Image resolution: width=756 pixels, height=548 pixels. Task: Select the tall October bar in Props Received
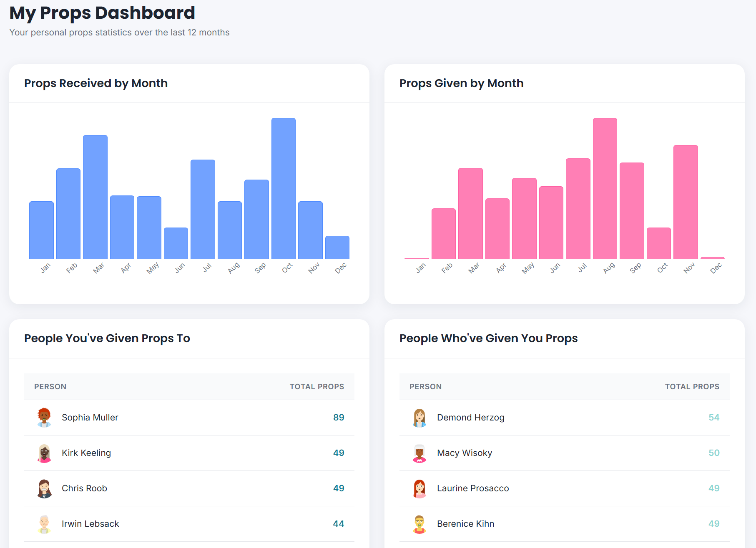(283, 188)
